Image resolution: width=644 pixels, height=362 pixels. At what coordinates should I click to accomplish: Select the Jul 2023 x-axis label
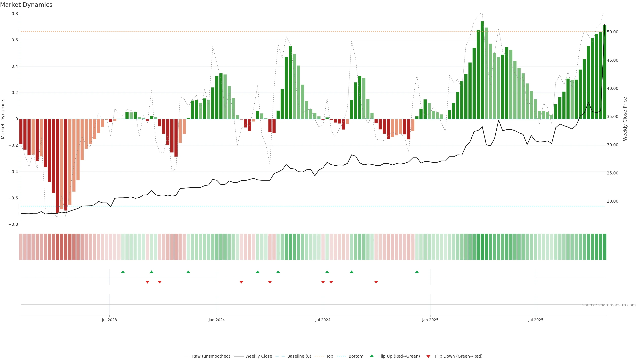point(109,320)
